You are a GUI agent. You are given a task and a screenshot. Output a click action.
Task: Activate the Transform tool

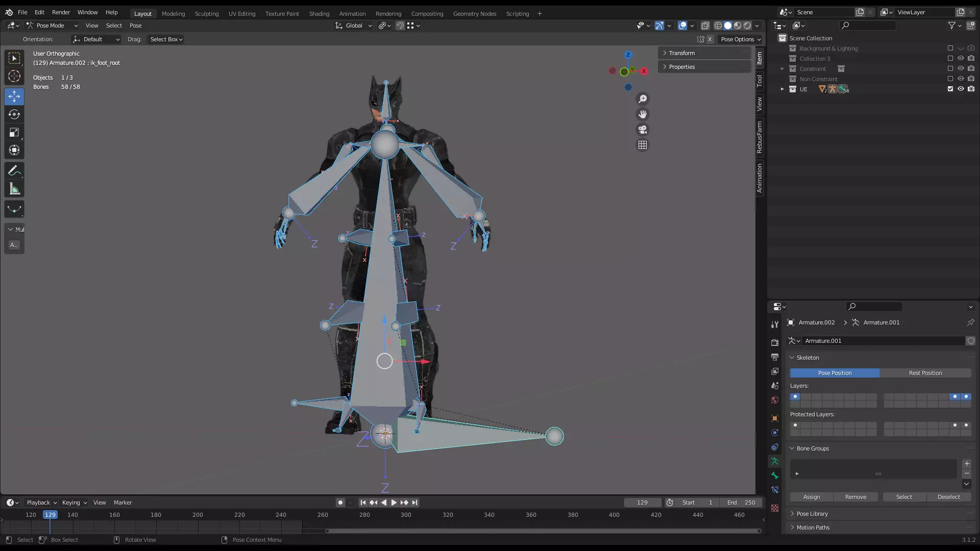14,151
